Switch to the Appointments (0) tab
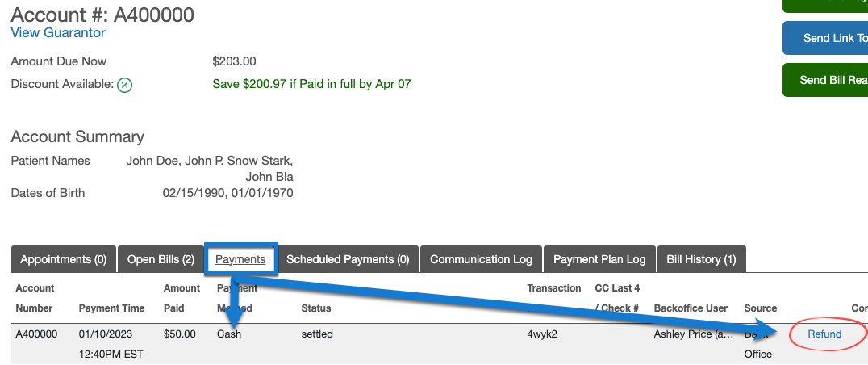This screenshot has width=868, height=365. (x=64, y=259)
